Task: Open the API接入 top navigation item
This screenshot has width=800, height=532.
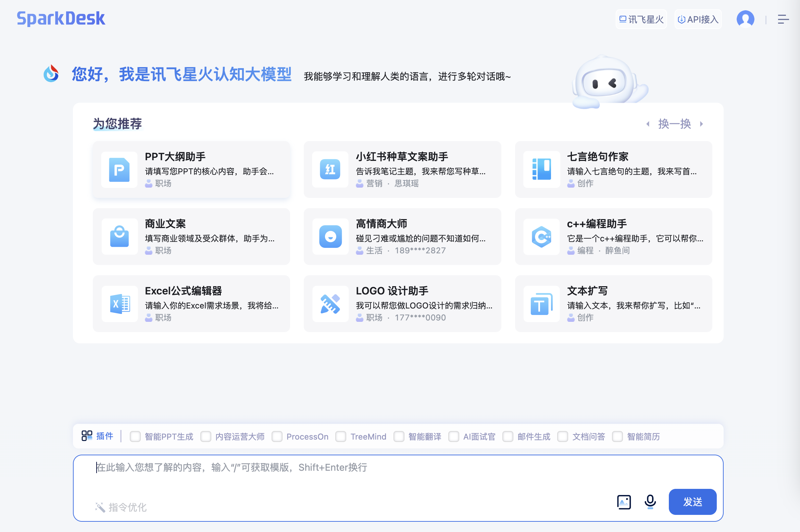Action: pyautogui.click(x=698, y=20)
